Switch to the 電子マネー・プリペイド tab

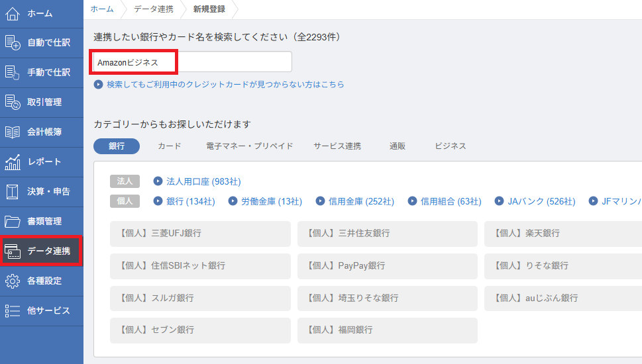point(249,146)
